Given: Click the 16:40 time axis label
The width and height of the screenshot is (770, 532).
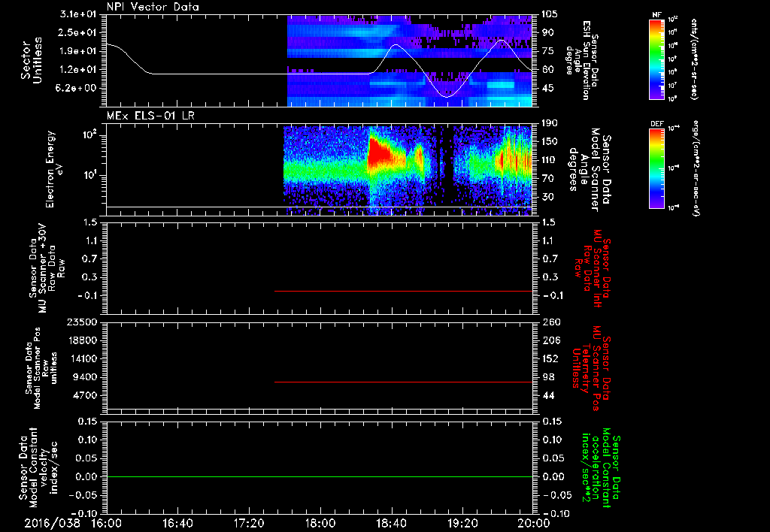Looking at the screenshot, I should pyautogui.click(x=177, y=523).
